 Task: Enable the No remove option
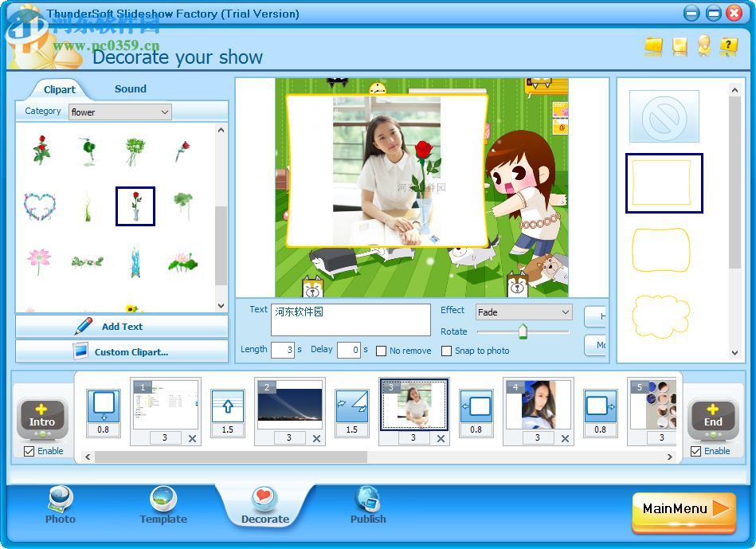click(381, 351)
